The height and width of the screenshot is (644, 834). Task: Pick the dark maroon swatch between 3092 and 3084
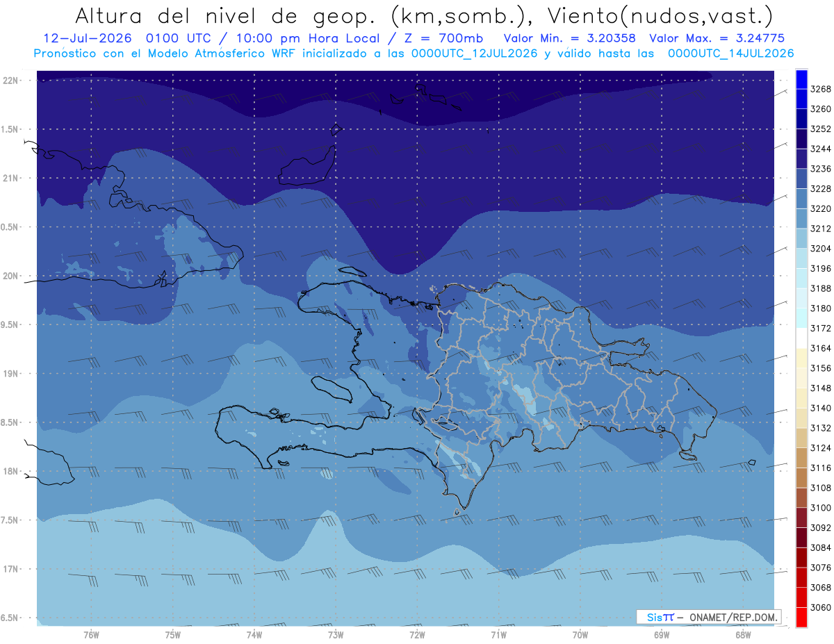(x=801, y=538)
